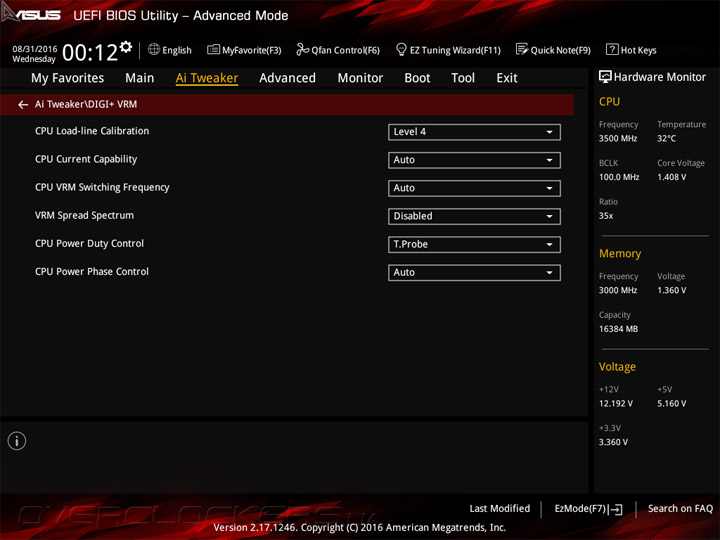Click the Voltage section heading

point(617,367)
